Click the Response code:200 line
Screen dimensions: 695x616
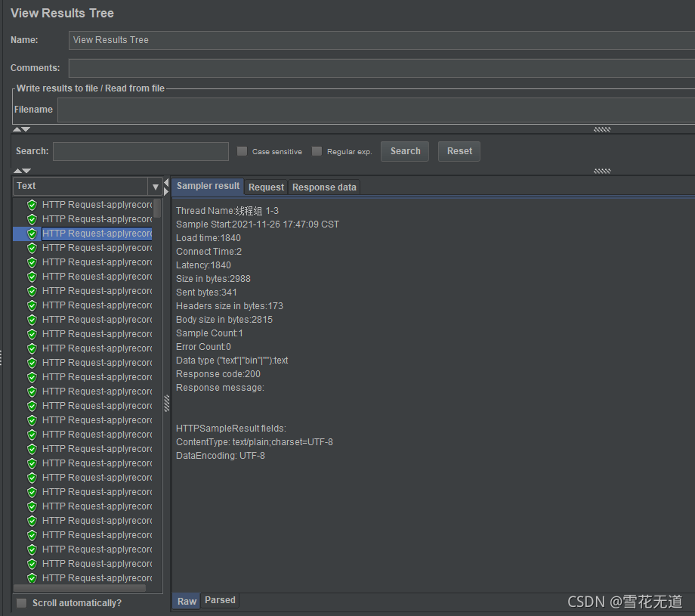point(218,374)
